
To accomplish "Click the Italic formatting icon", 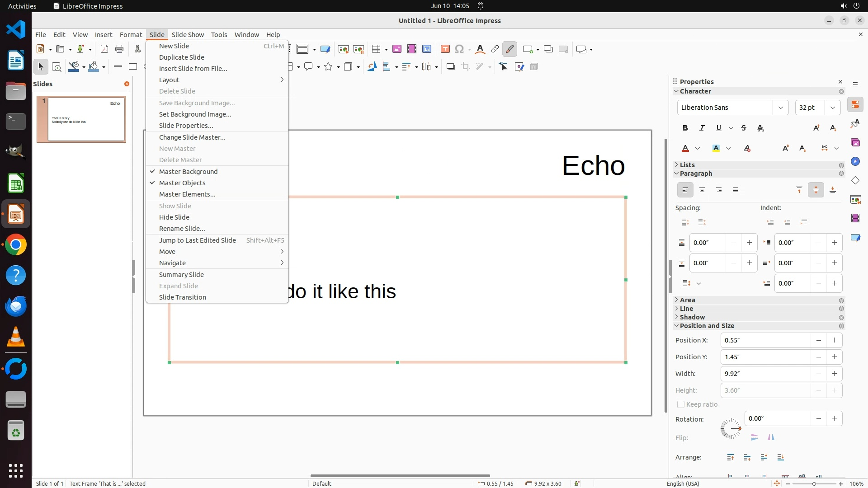I will pyautogui.click(x=702, y=128).
